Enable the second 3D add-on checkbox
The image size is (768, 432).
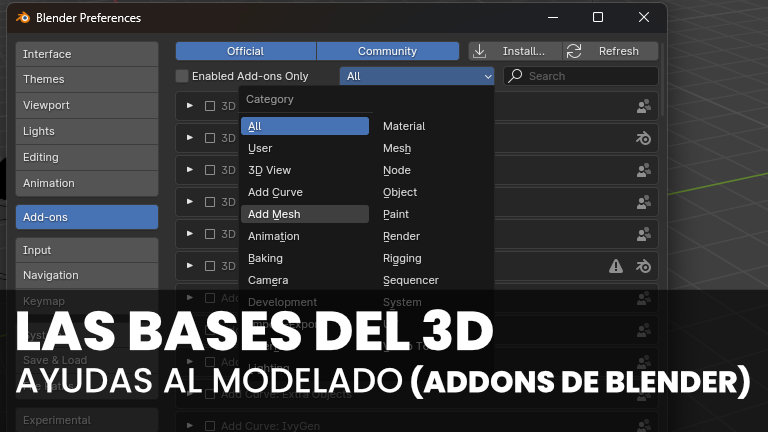[x=210, y=138]
